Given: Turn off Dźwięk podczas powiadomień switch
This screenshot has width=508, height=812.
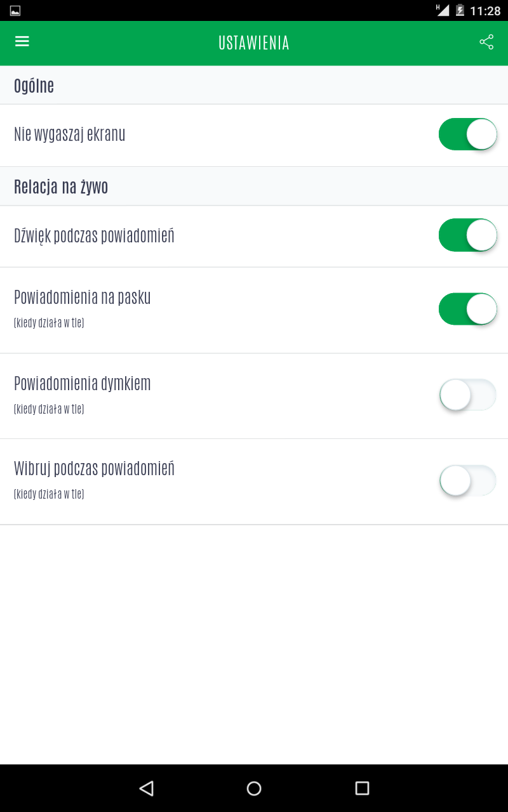Looking at the screenshot, I should (467, 235).
